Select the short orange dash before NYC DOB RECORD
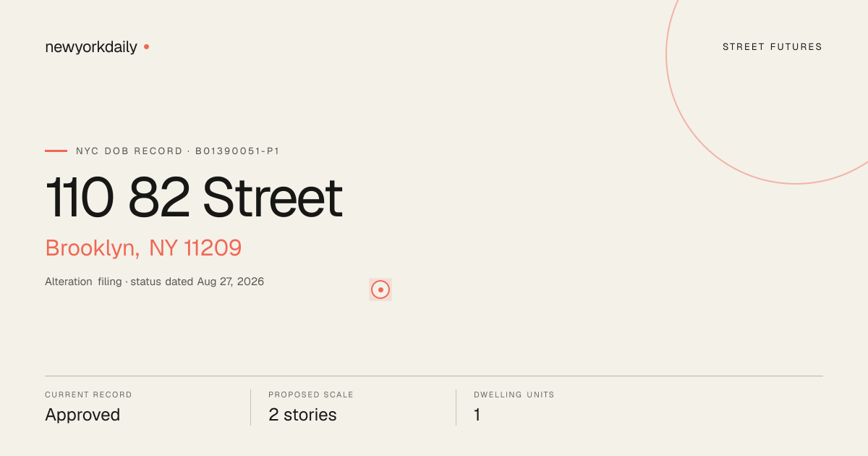Viewport: 868px width, 456px height. click(x=56, y=151)
